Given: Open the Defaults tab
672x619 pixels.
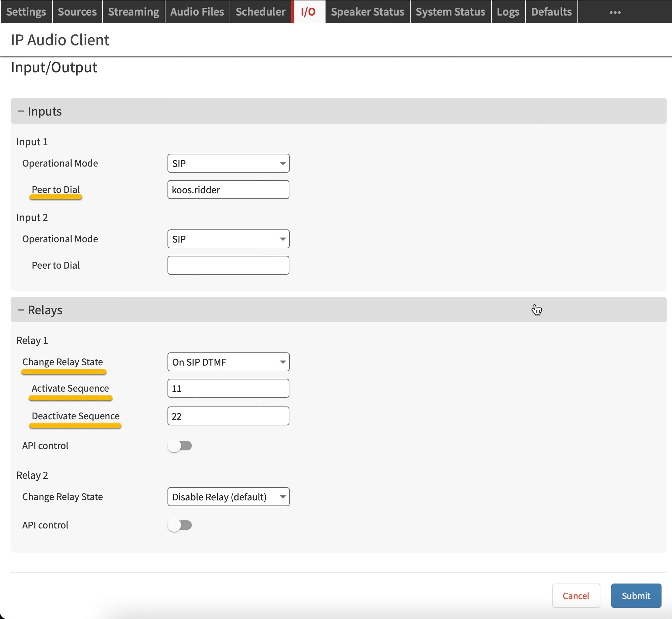Looking at the screenshot, I should click(x=551, y=12).
